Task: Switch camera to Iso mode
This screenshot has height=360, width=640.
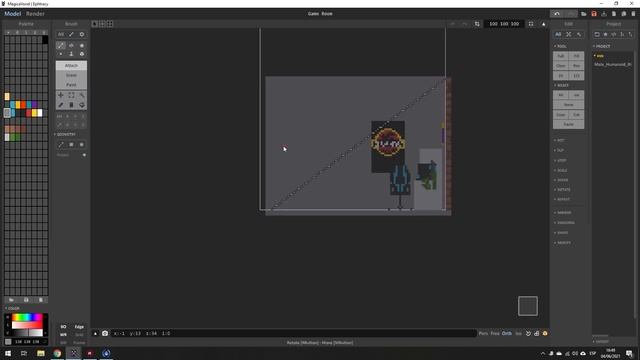Action: pos(518,333)
